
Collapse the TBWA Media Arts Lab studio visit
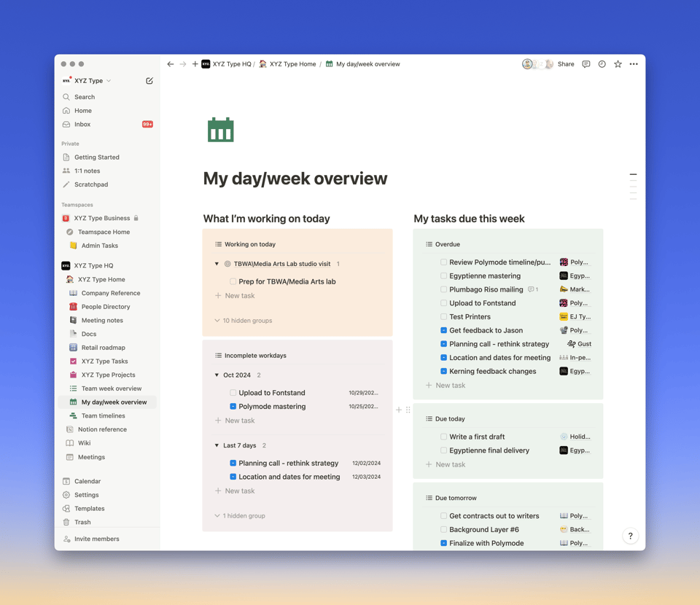click(x=217, y=265)
